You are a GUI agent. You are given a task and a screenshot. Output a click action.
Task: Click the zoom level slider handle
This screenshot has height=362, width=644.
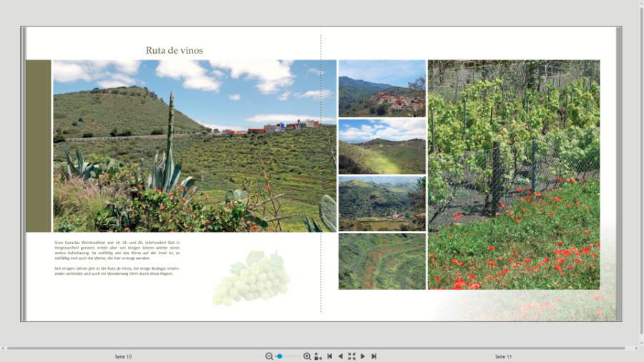[x=280, y=356]
